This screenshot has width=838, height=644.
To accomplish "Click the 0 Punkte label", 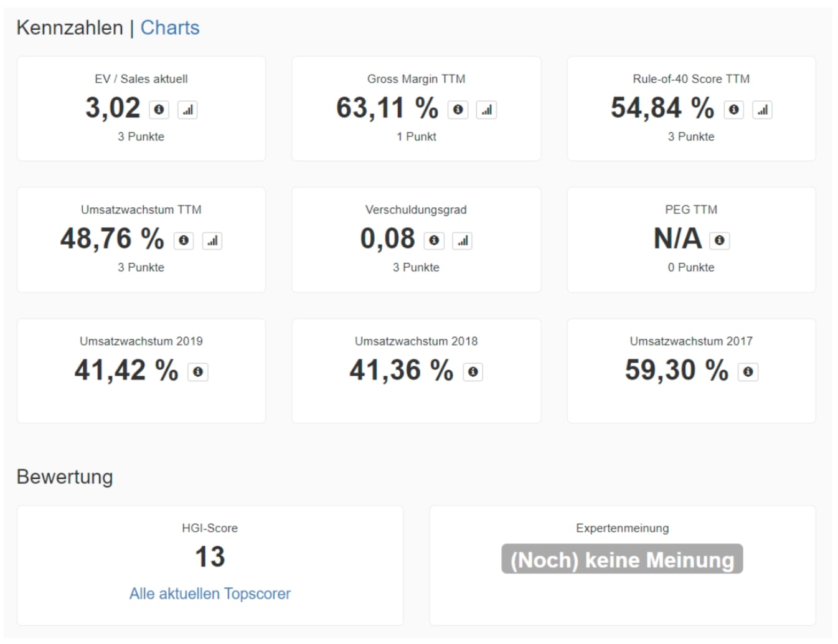I will pos(691,267).
